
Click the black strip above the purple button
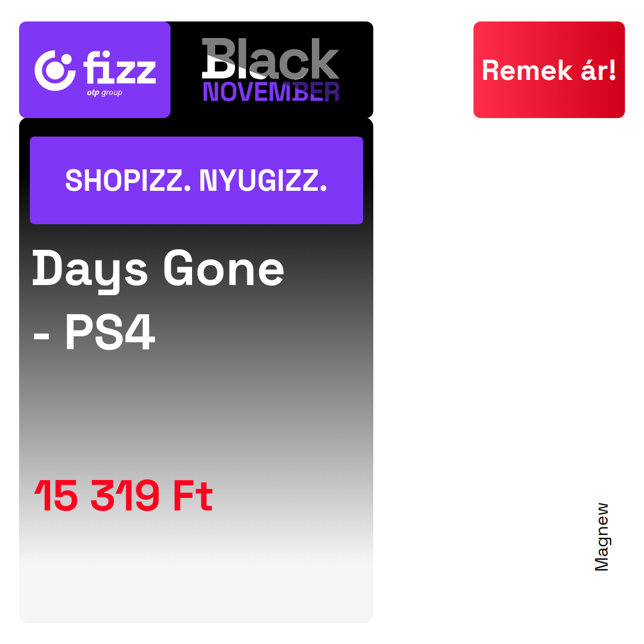(x=196, y=128)
